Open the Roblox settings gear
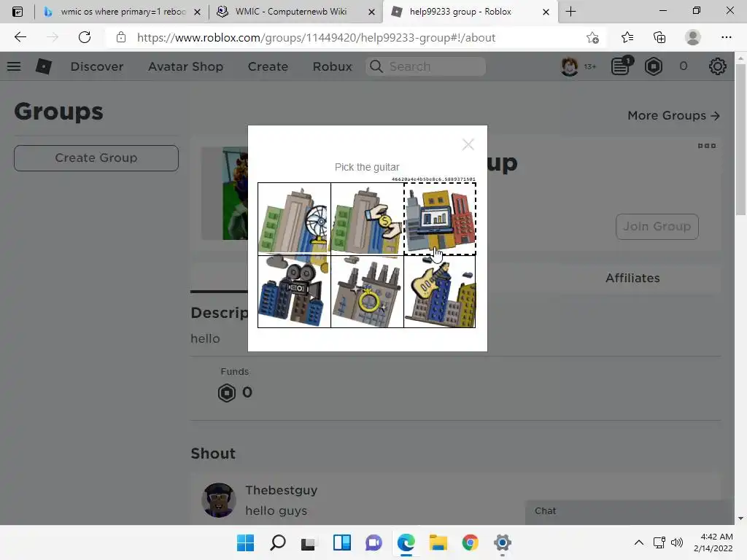 (x=717, y=66)
